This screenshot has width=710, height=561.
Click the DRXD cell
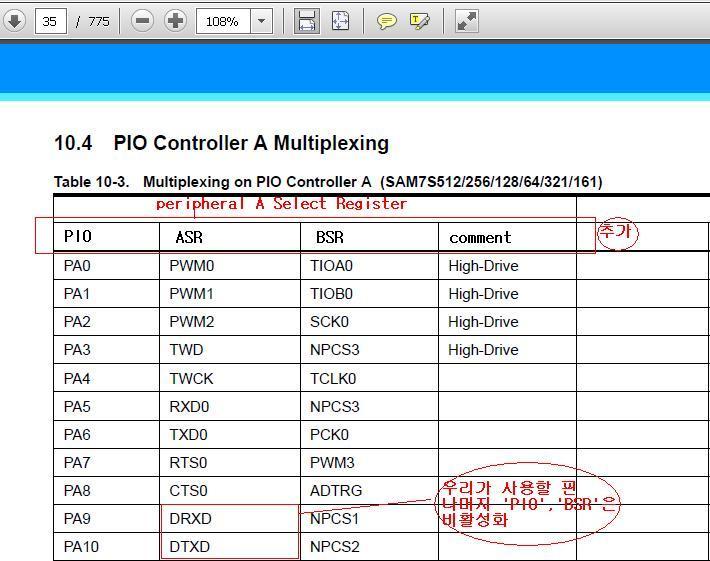point(230,519)
